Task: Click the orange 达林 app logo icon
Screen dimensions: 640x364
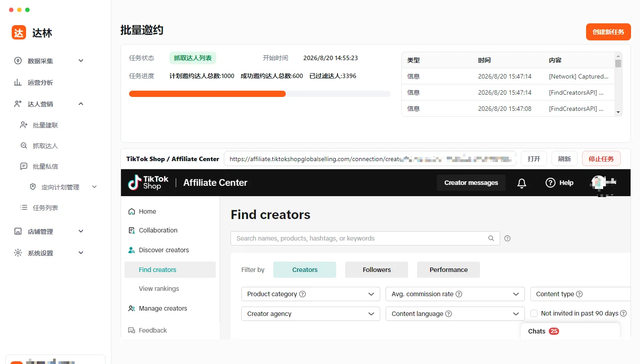Action: (19, 32)
